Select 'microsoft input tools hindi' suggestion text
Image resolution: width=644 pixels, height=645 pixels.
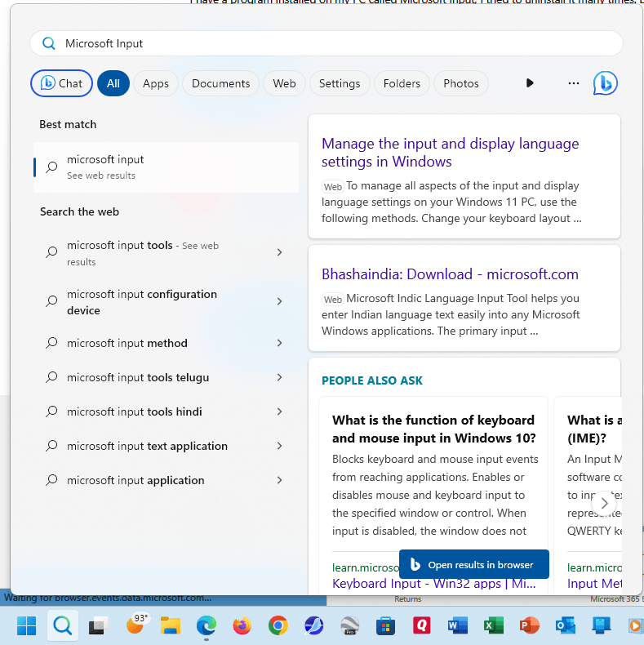[135, 411]
